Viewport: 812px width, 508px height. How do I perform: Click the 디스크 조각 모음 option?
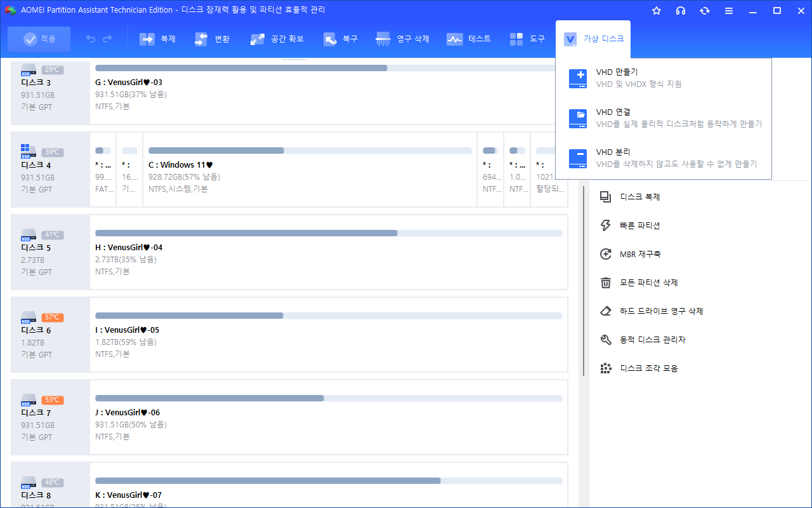point(649,368)
